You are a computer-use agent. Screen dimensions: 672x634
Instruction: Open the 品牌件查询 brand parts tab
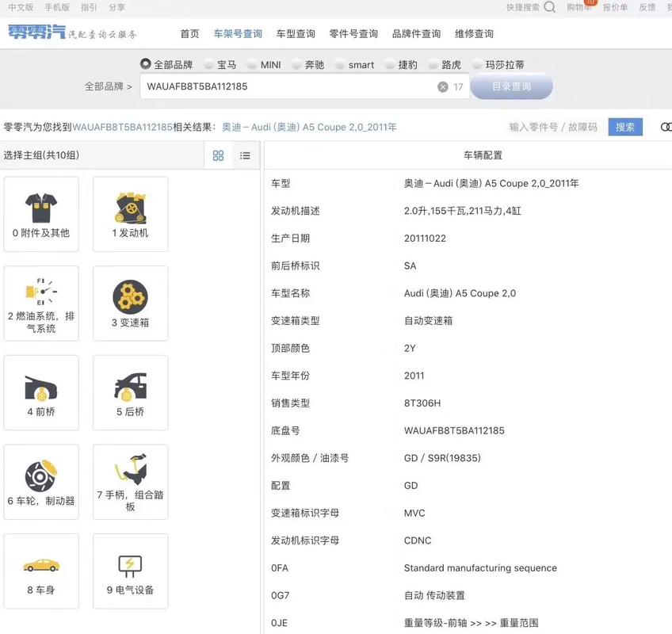click(417, 34)
